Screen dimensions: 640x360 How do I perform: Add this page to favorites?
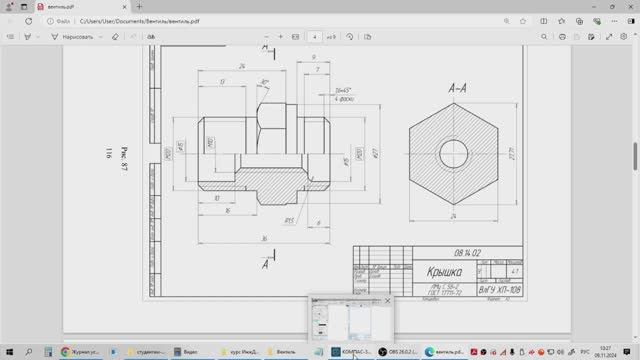click(523, 21)
